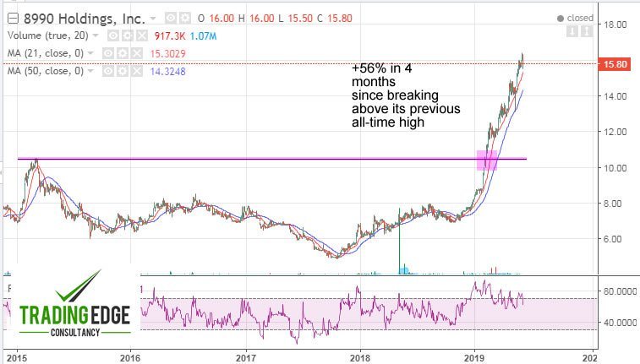The width and height of the screenshot is (640, 364).
Task: Click the MA (21, close, 0) indicator label
Action: [x=46, y=53]
